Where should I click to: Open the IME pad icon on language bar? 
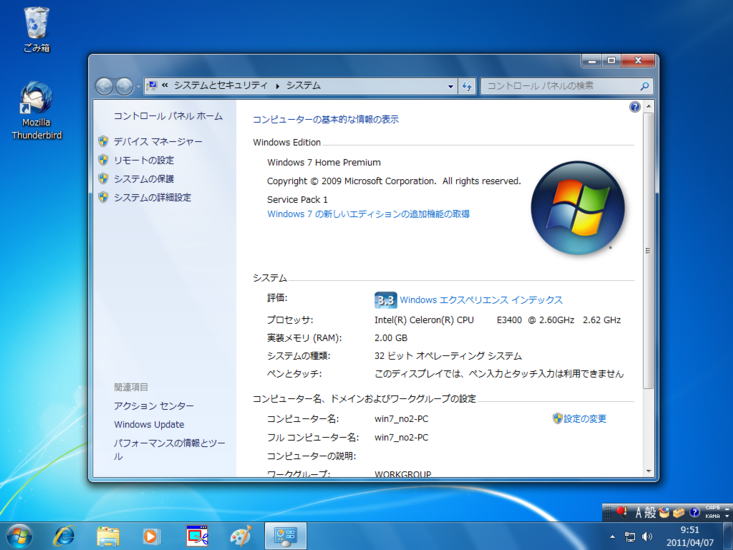click(664, 513)
